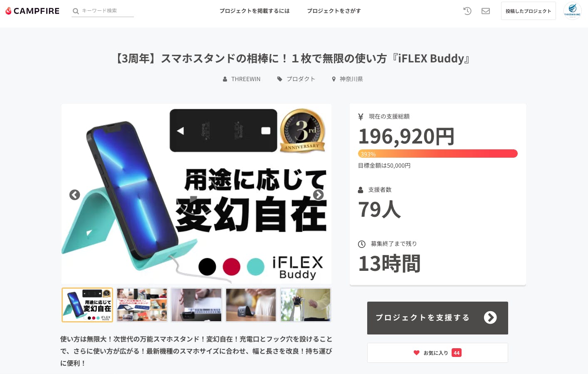Select the second collage thumbnail
The image size is (588, 374).
pyautogui.click(x=142, y=305)
